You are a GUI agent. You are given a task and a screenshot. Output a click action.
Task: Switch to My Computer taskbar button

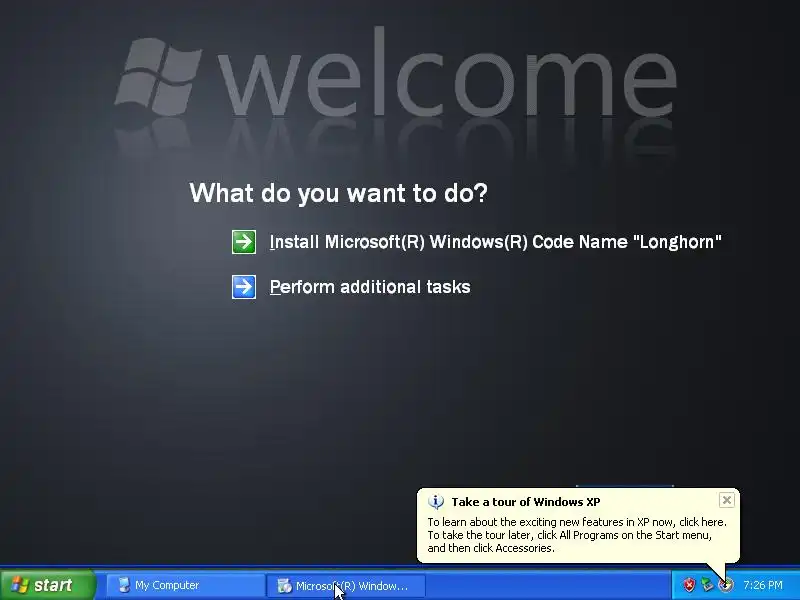[x=185, y=585]
